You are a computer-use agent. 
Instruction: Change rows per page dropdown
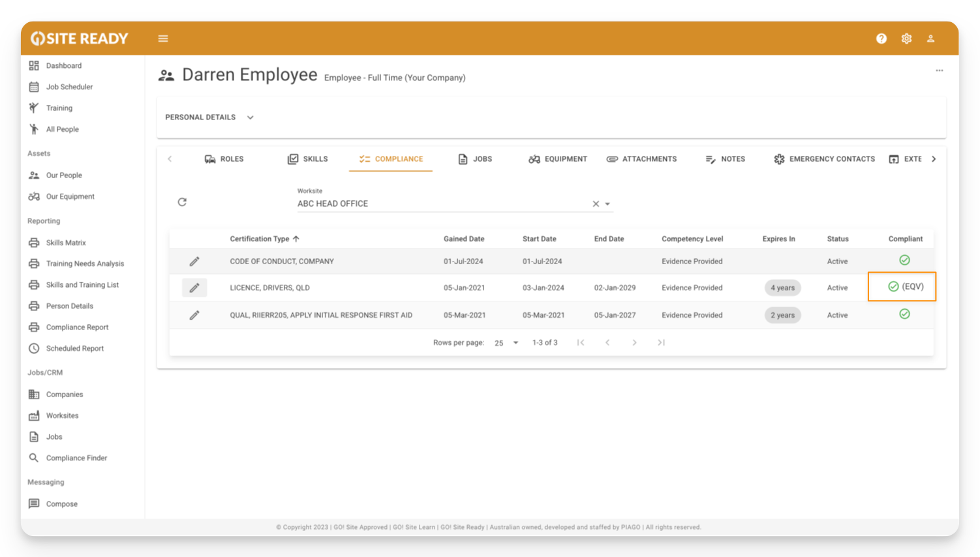tap(506, 343)
